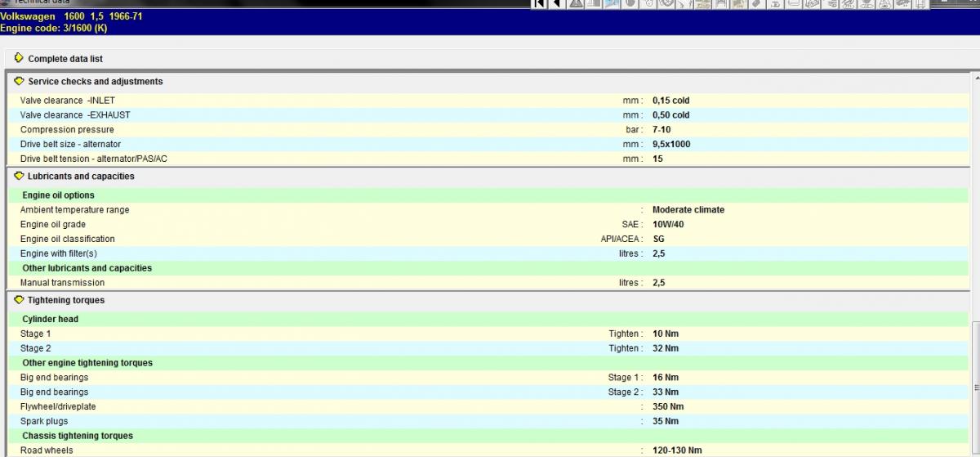Click yellow icon beside Tightening torques
Viewport: 980px width, 457px height.
(20, 300)
